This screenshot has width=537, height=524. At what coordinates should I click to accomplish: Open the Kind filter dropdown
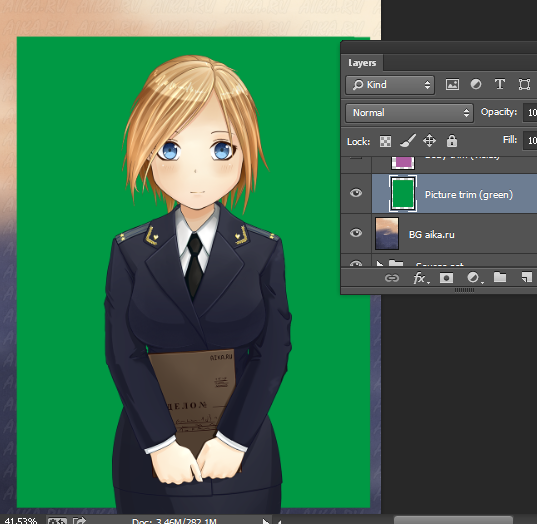[390, 85]
